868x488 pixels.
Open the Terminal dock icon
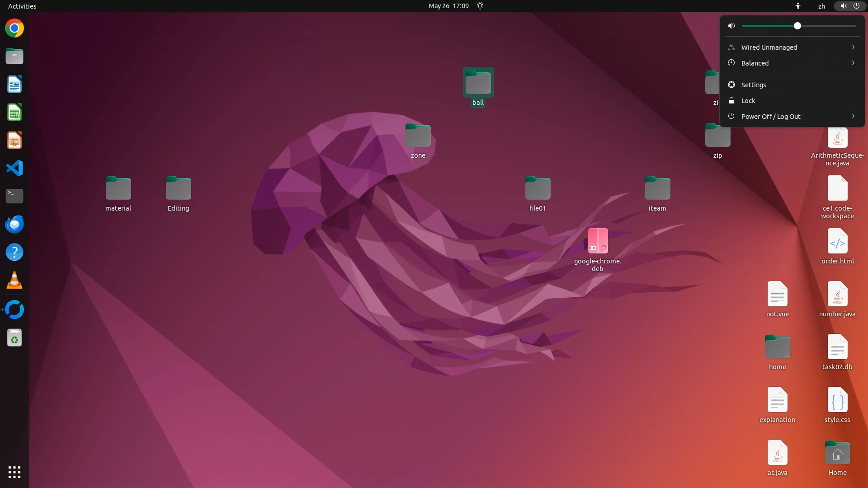(x=14, y=196)
